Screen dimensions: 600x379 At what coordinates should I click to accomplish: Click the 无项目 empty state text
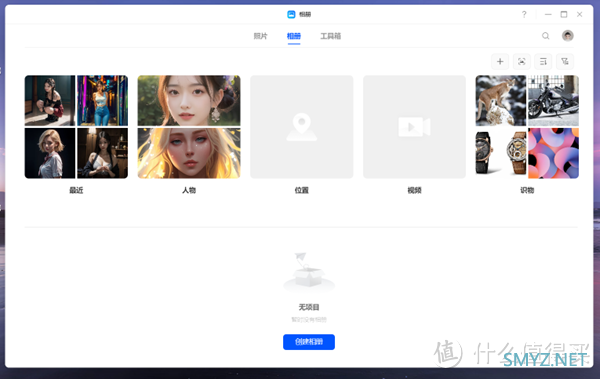click(309, 307)
